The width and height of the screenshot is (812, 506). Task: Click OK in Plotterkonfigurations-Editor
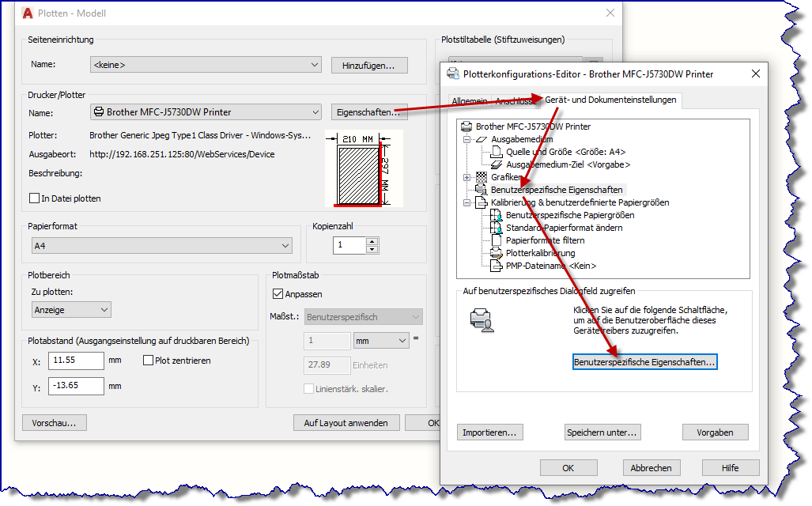568,468
